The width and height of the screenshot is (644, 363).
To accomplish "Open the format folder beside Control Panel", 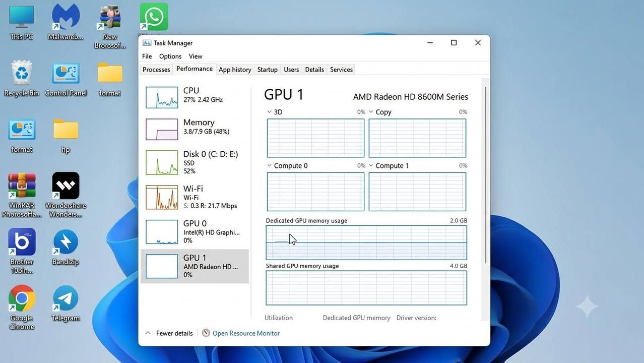I will (110, 79).
